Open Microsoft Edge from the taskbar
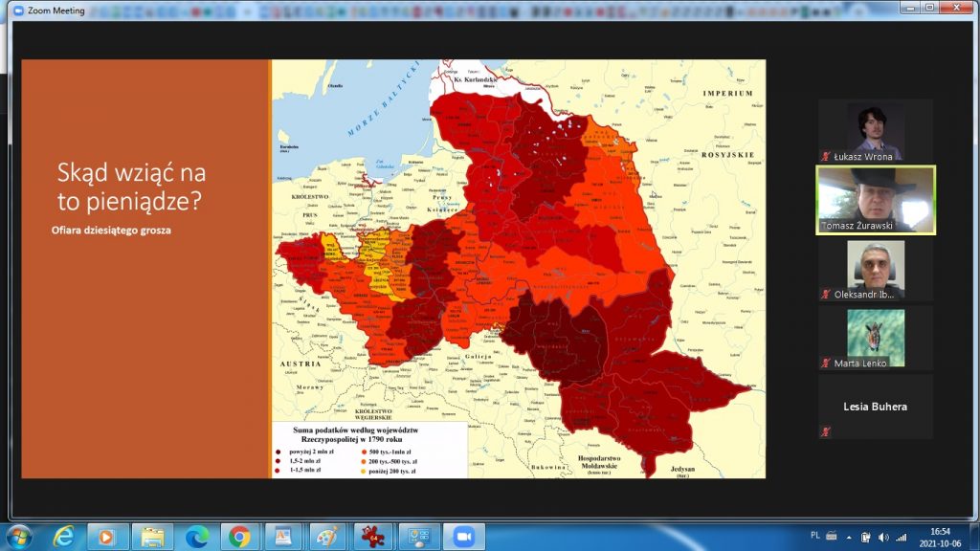980x551 pixels. 197,536
